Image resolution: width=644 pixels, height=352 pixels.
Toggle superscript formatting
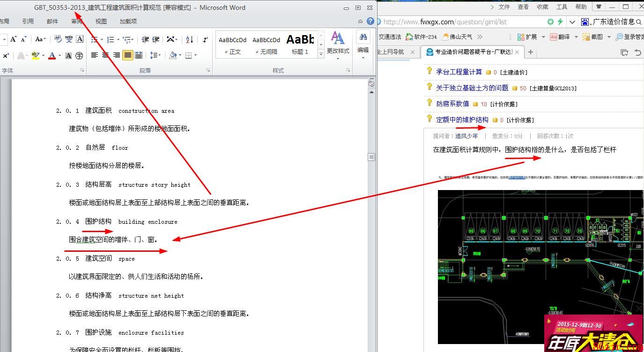(x=6, y=56)
